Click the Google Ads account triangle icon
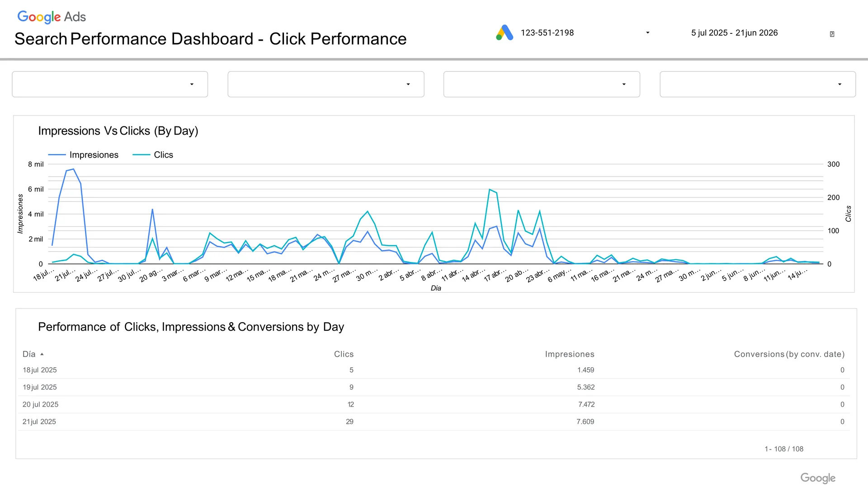 pos(505,33)
